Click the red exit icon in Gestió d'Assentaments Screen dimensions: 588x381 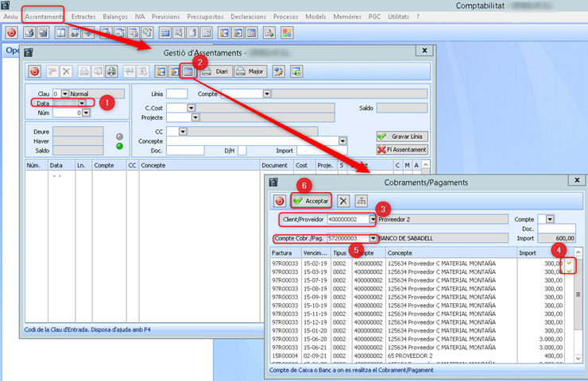35,71
